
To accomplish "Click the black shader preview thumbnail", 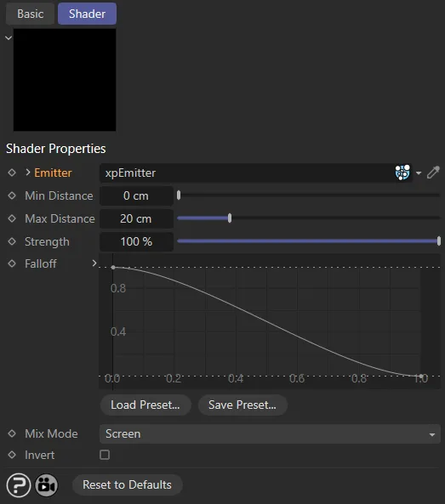I will 65,80.
